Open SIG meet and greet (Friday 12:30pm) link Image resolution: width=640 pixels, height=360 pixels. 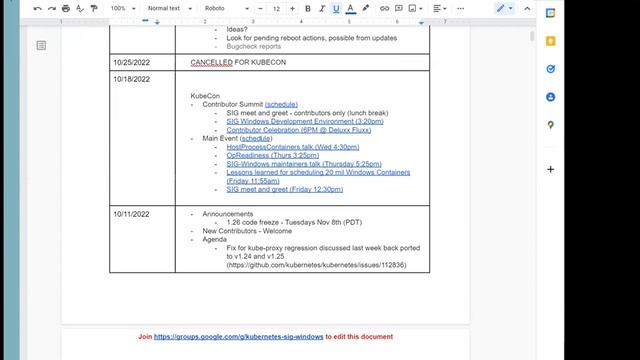(x=284, y=189)
